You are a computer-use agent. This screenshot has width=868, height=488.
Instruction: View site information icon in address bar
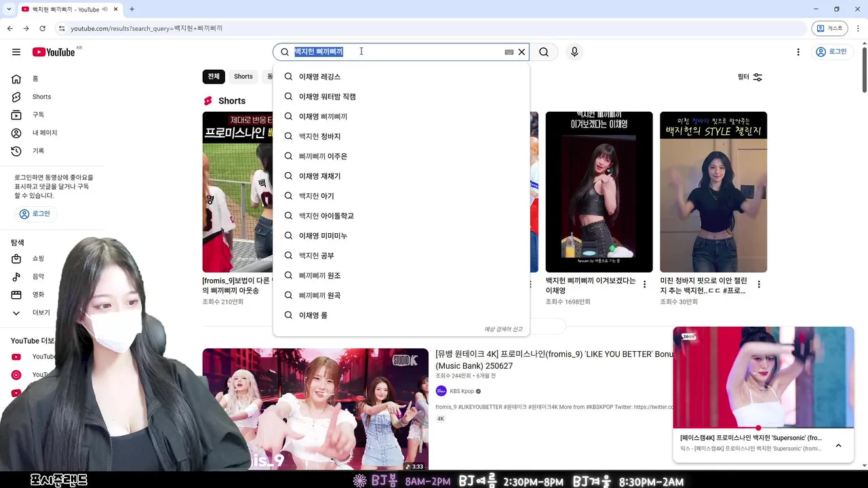(61, 28)
